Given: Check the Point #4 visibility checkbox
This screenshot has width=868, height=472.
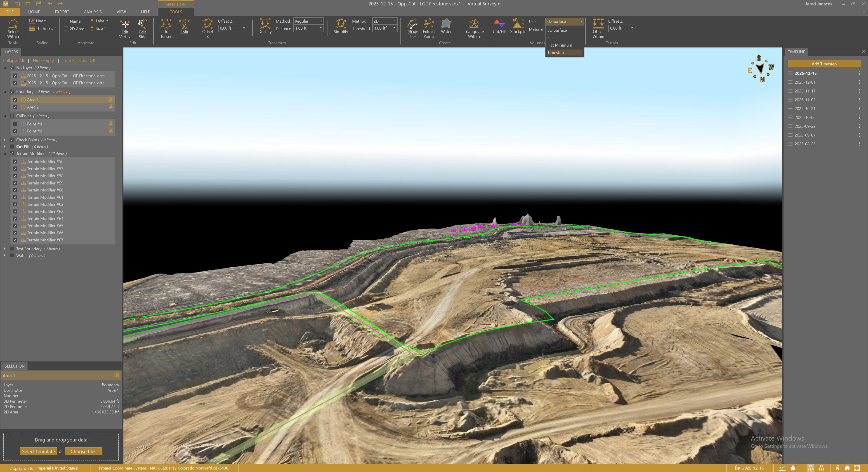Looking at the screenshot, I should (15, 124).
